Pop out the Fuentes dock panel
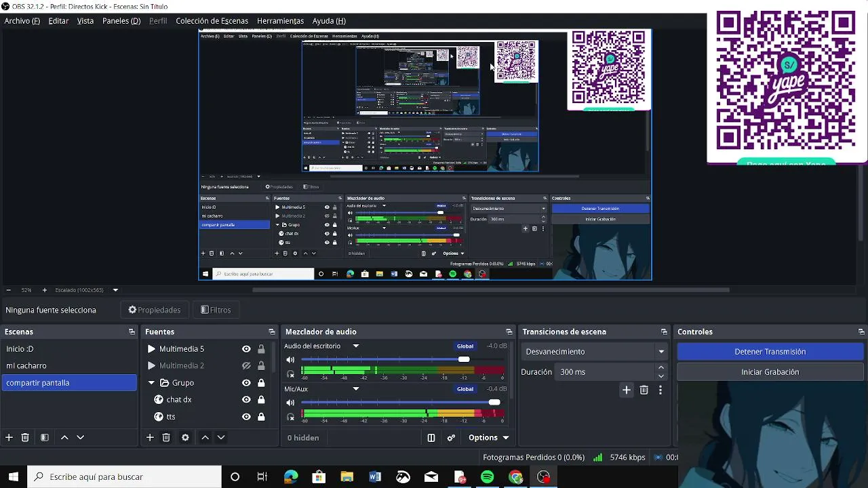This screenshot has width=868, height=488. tap(272, 332)
